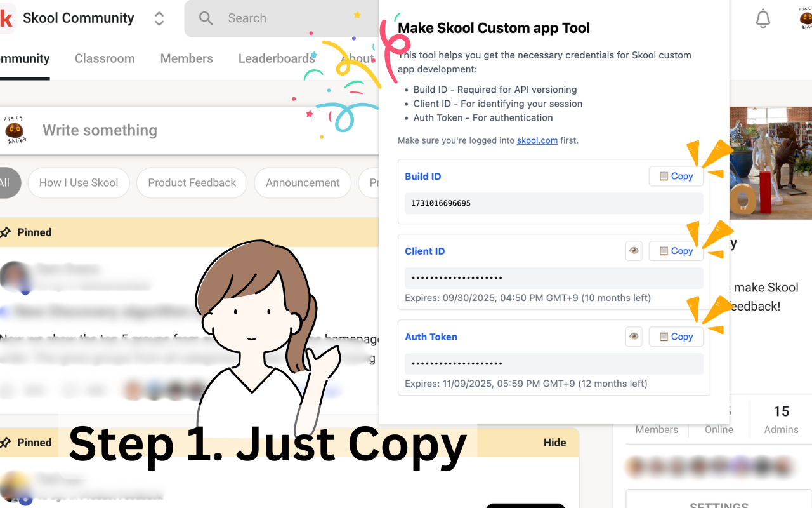
Task: Copy the Build ID value
Action: coord(676,176)
